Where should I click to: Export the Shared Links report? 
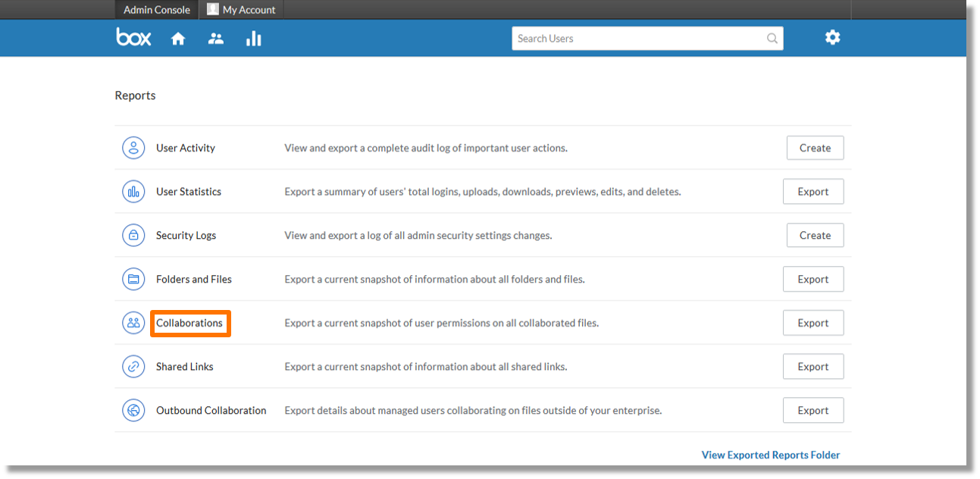click(x=813, y=367)
